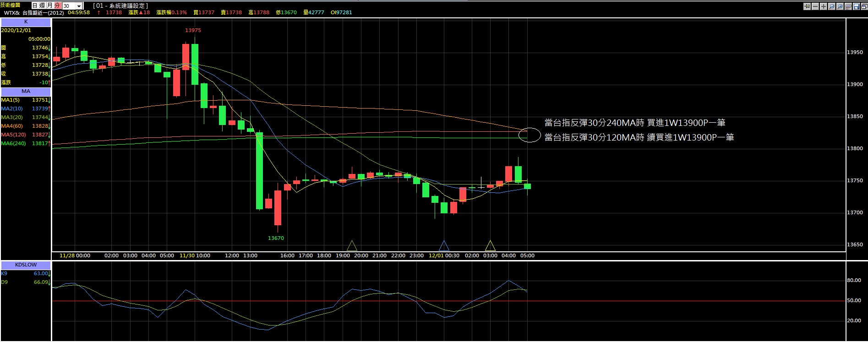Click the 13975 high price label
The image size is (868, 342).
[193, 30]
